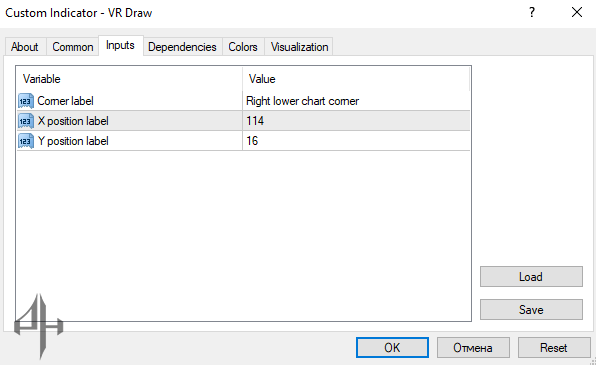Click the Y position label variable icon

pyautogui.click(x=26, y=141)
